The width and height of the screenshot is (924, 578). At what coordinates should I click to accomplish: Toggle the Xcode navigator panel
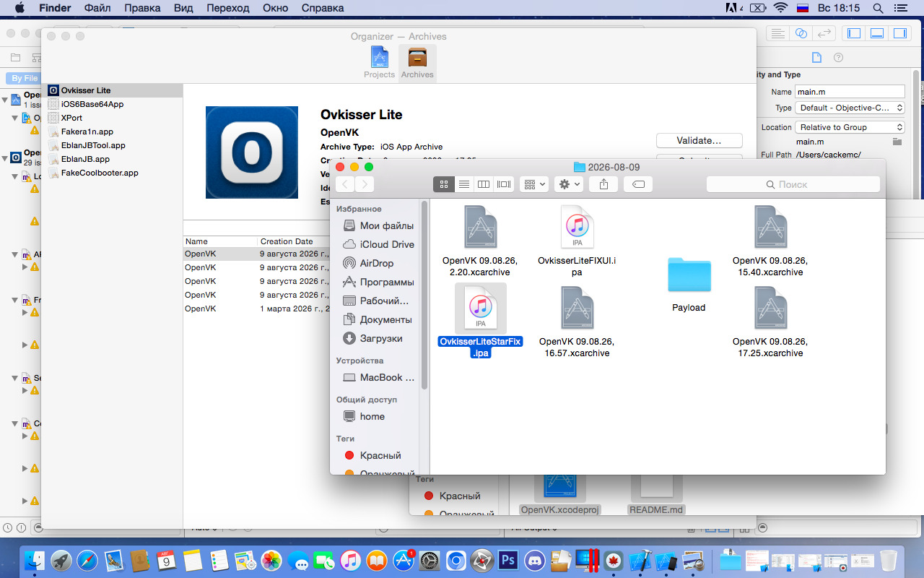854,34
